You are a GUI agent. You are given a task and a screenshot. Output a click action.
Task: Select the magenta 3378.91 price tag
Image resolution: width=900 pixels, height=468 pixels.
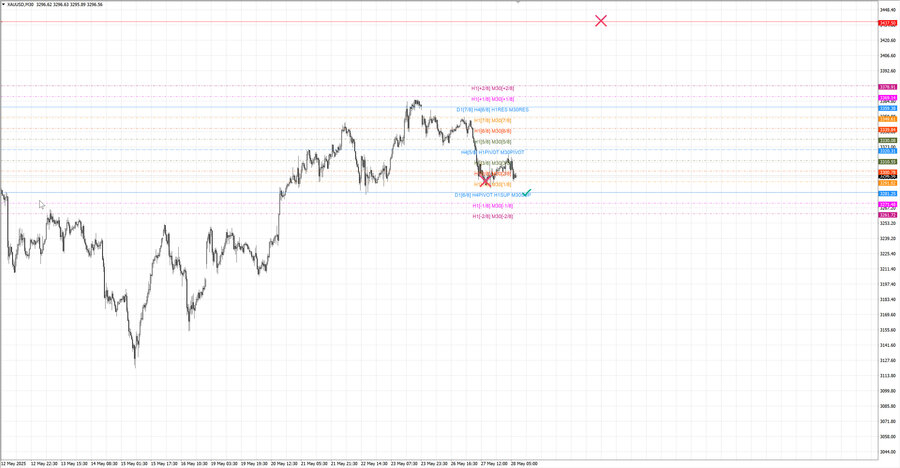886,87
